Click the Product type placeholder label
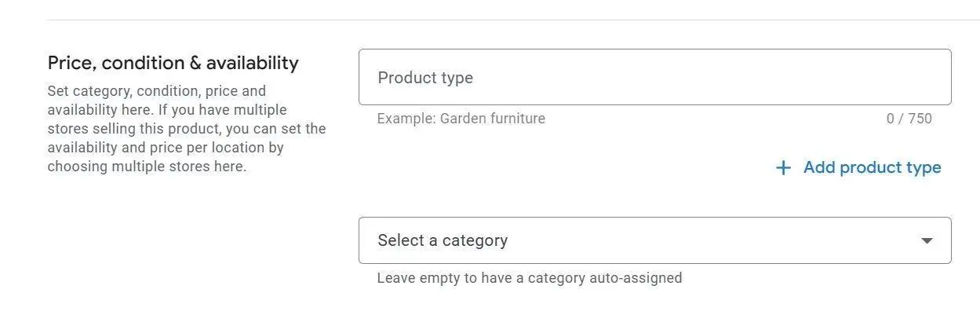The image size is (980, 315). click(x=425, y=78)
